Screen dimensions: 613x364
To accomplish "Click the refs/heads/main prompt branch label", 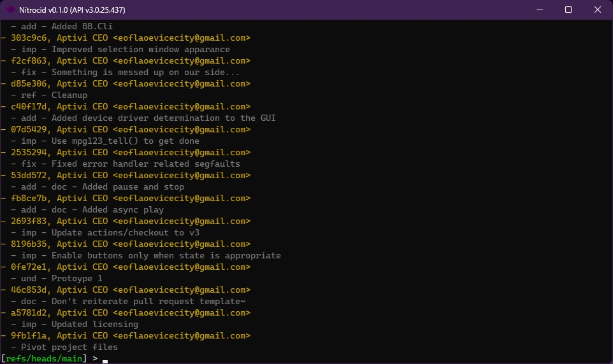I will [x=43, y=359].
